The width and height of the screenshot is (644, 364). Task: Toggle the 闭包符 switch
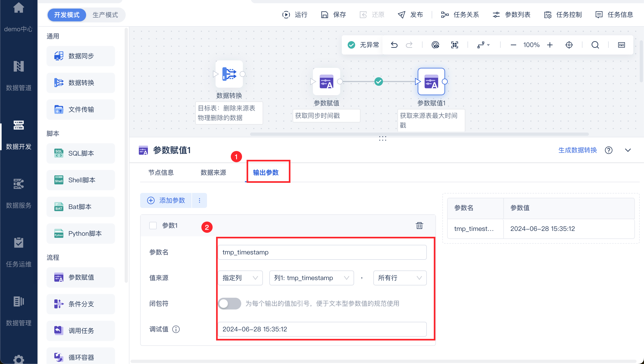click(229, 304)
